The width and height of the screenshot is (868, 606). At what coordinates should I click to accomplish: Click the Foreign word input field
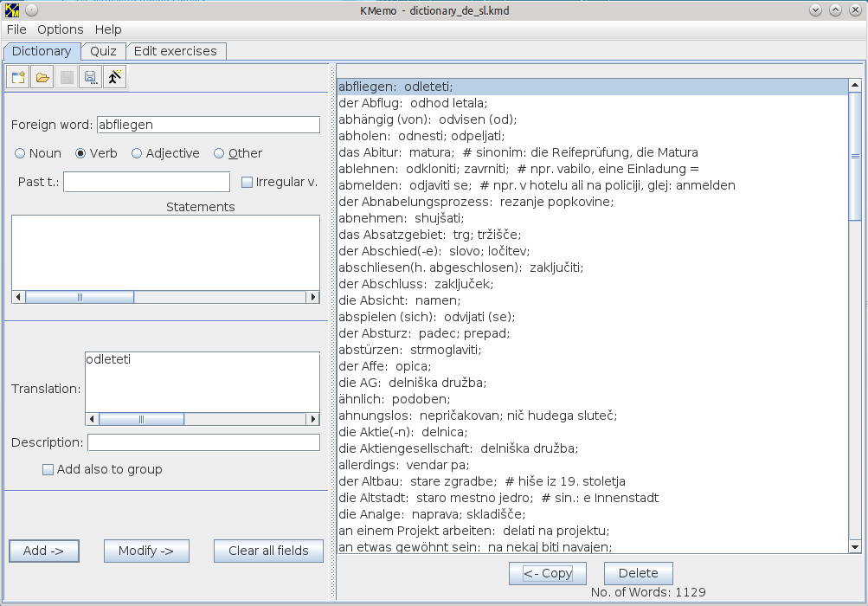point(209,125)
